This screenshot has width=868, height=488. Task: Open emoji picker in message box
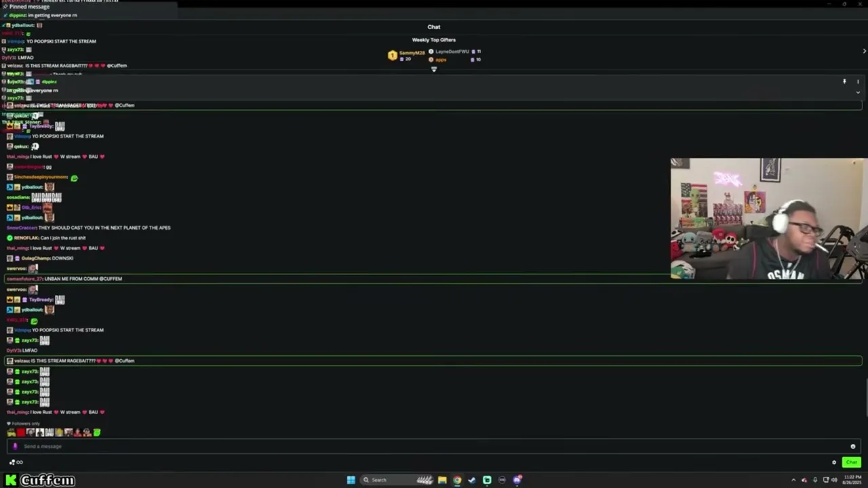point(853,446)
